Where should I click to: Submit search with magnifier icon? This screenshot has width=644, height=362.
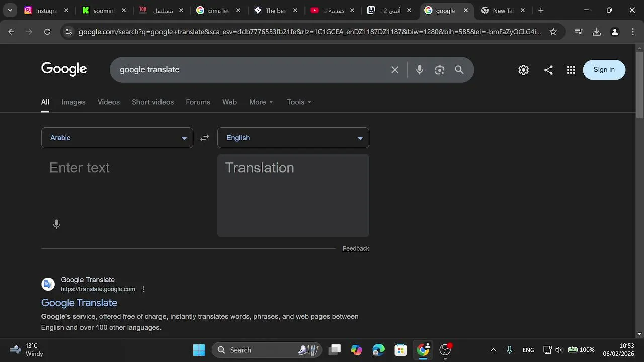pyautogui.click(x=459, y=70)
